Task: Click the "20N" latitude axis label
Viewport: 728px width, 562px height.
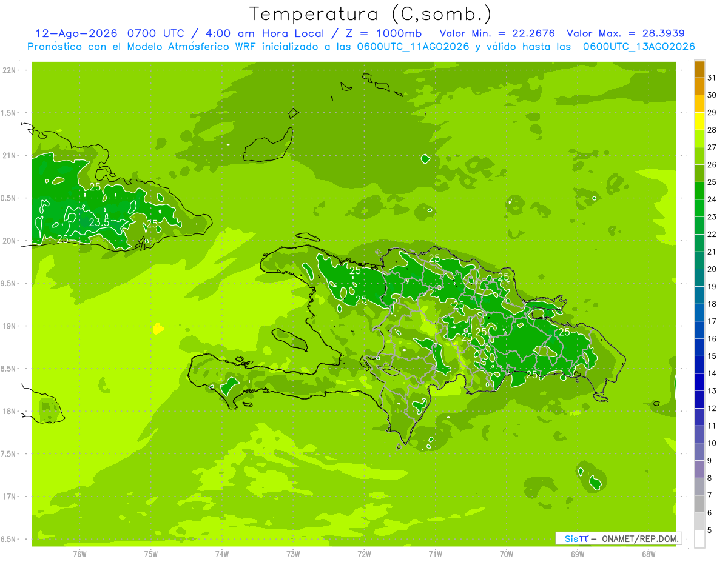Action: (x=10, y=241)
